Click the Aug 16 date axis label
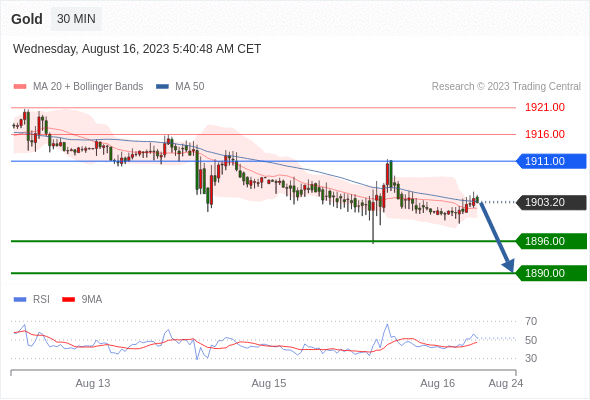 click(x=438, y=383)
